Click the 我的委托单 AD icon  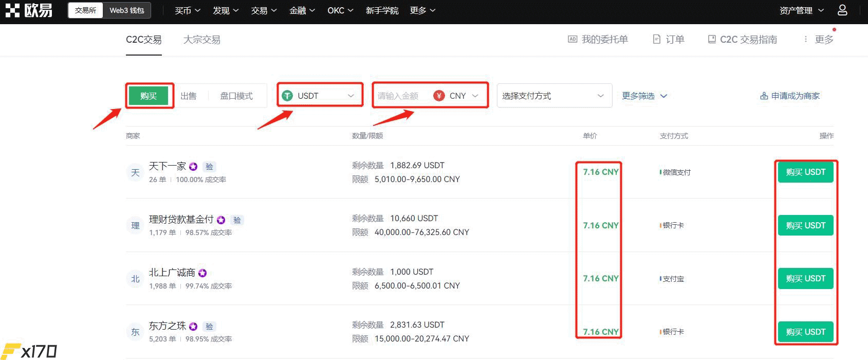tap(572, 39)
